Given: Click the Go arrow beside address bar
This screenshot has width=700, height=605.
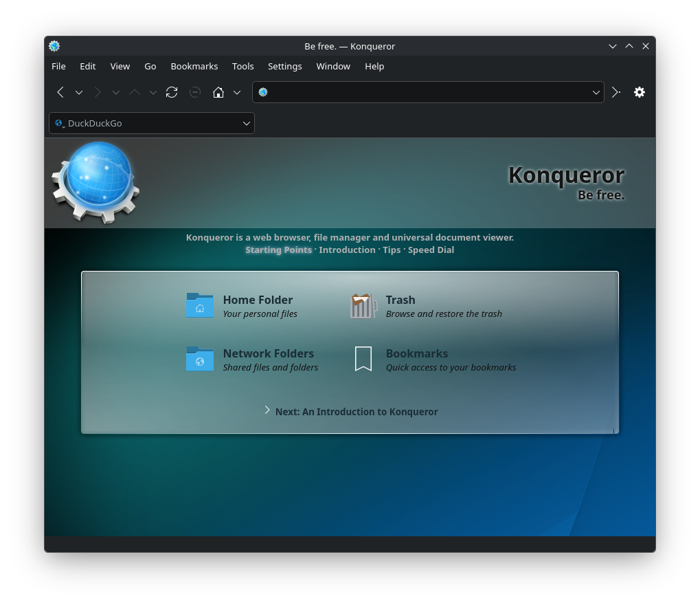Looking at the screenshot, I should pos(616,92).
